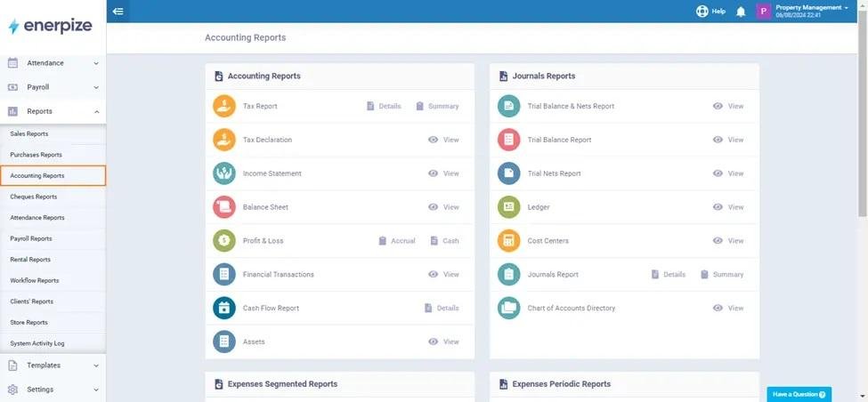Screen dimensions: 868x402
Task: Open Profit & Loss Cash report
Action: click(x=444, y=241)
